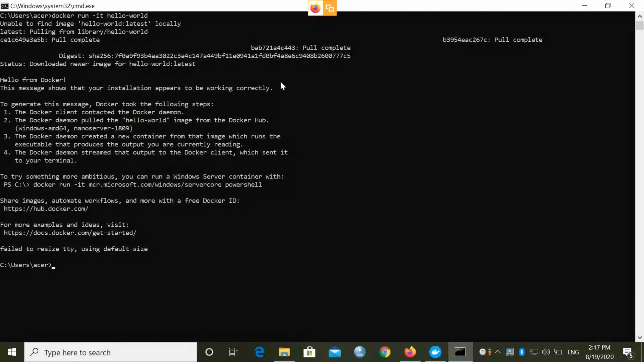Launch Microsoft Edge browser

point(259,352)
